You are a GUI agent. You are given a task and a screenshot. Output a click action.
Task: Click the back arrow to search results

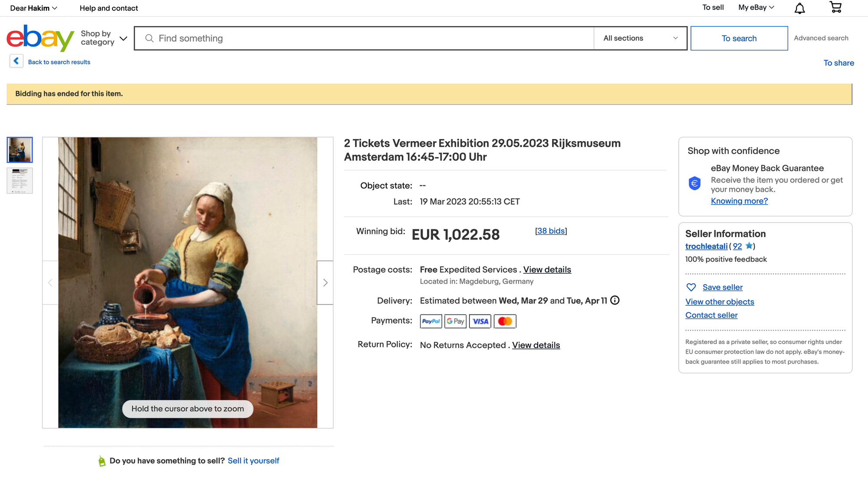click(16, 61)
